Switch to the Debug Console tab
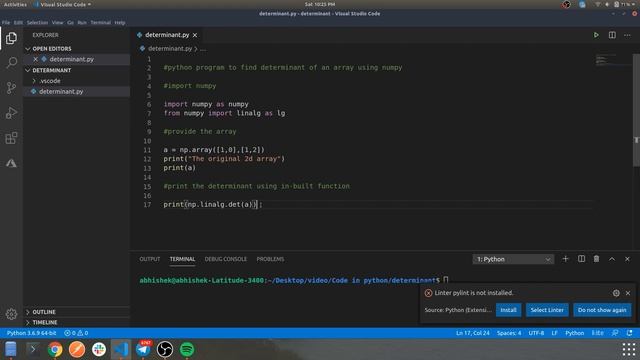The height and width of the screenshot is (360, 640). point(226,259)
